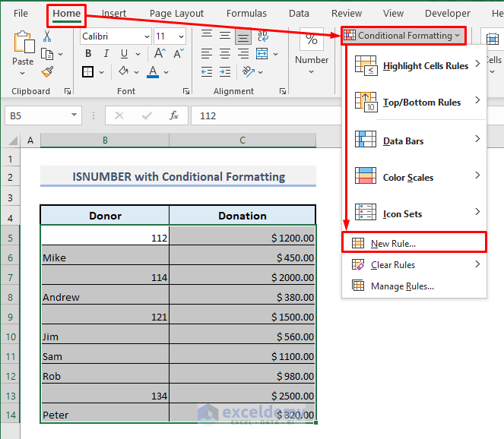
Task: Align text left
Action: click(207, 54)
